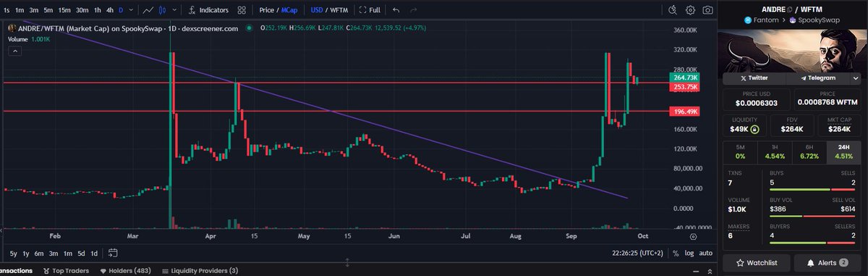Viewport: 868px width, 276px height.
Task: Toggle auto scale on the price axis
Action: (707, 254)
